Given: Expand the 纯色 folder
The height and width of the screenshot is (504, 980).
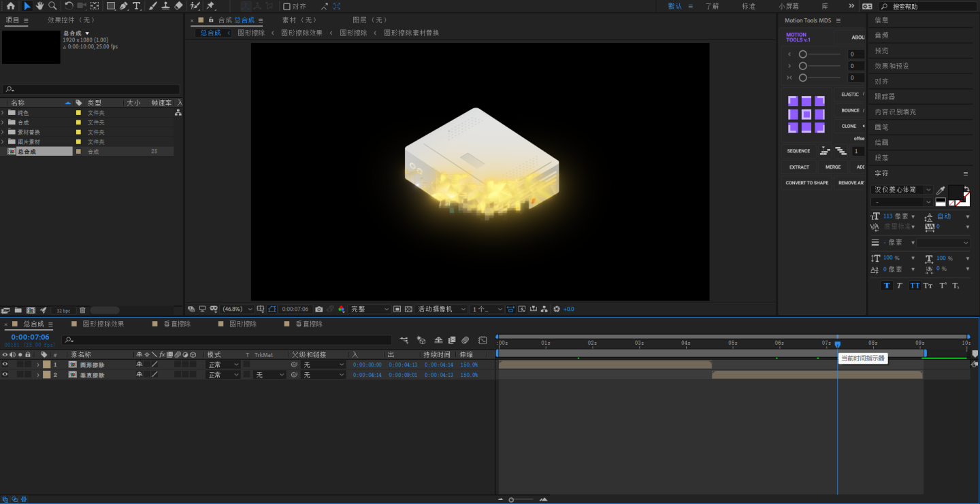Looking at the screenshot, I should [3, 112].
